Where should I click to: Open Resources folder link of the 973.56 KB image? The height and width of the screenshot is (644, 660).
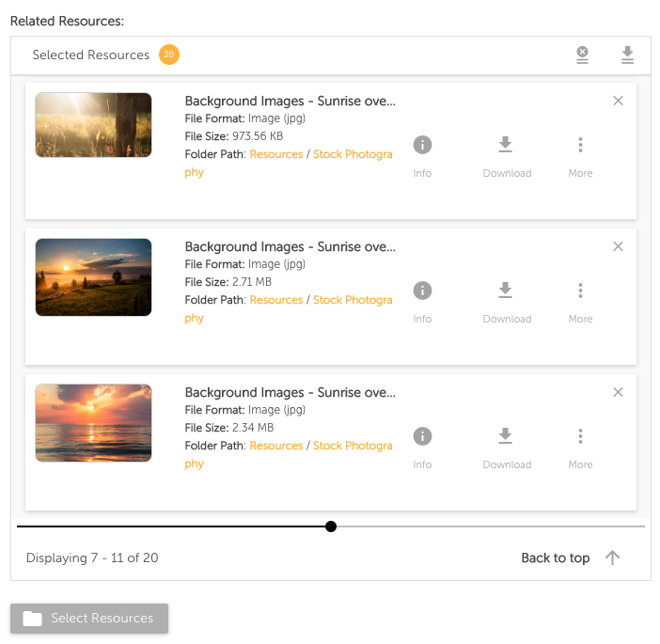276,154
